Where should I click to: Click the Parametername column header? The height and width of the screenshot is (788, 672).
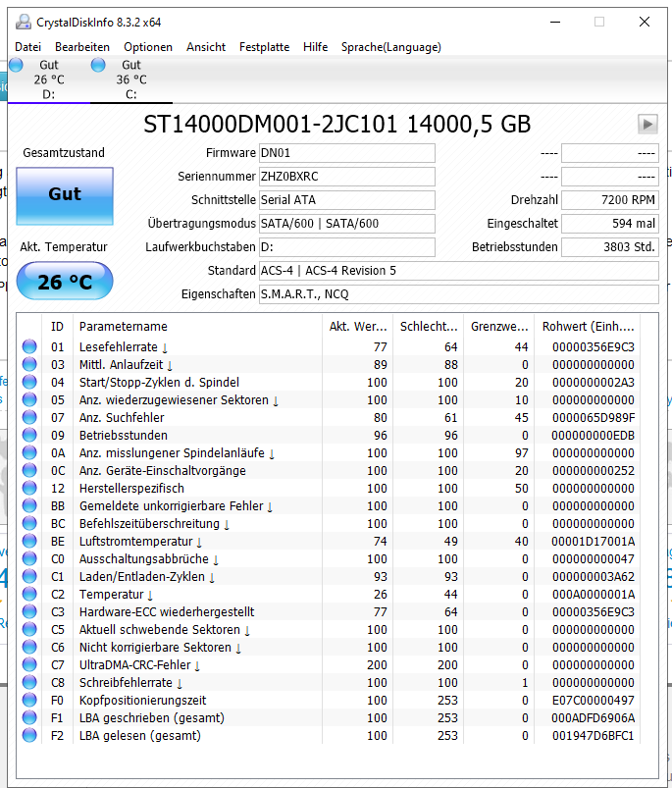[x=197, y=327]
